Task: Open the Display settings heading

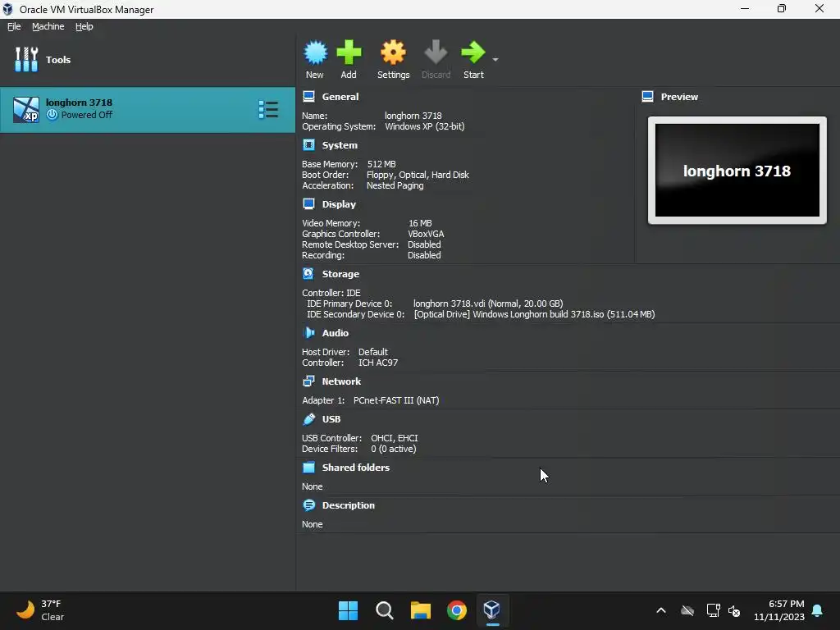Action: tap(339, 204)
